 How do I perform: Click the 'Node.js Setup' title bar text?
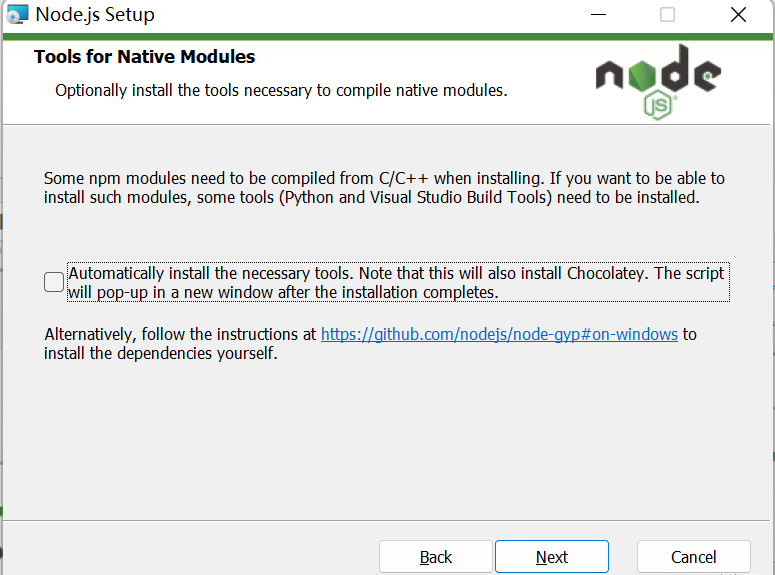pos(95,15)
